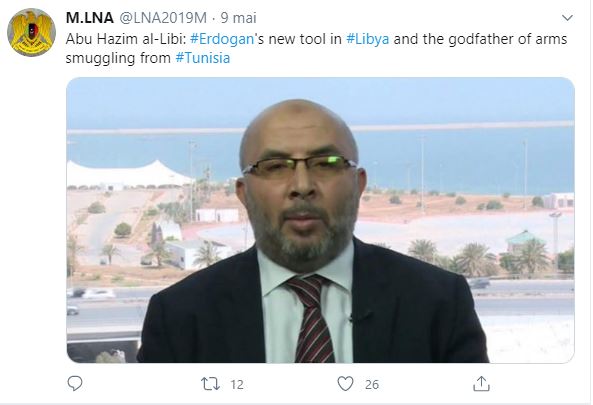This screenshot has width=593, height=405.
Task: Open the share tweet upload icon
Action: (x=481, y=383)
